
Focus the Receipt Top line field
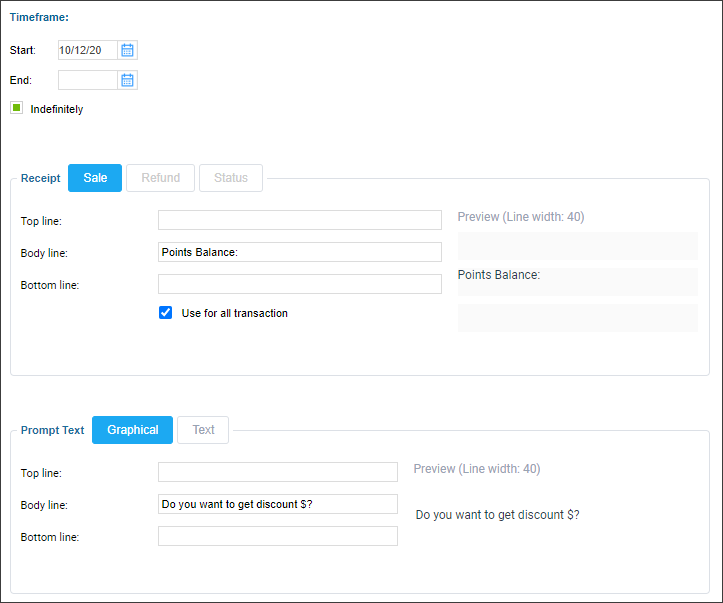pyautogui.click(x=300, y=220)
